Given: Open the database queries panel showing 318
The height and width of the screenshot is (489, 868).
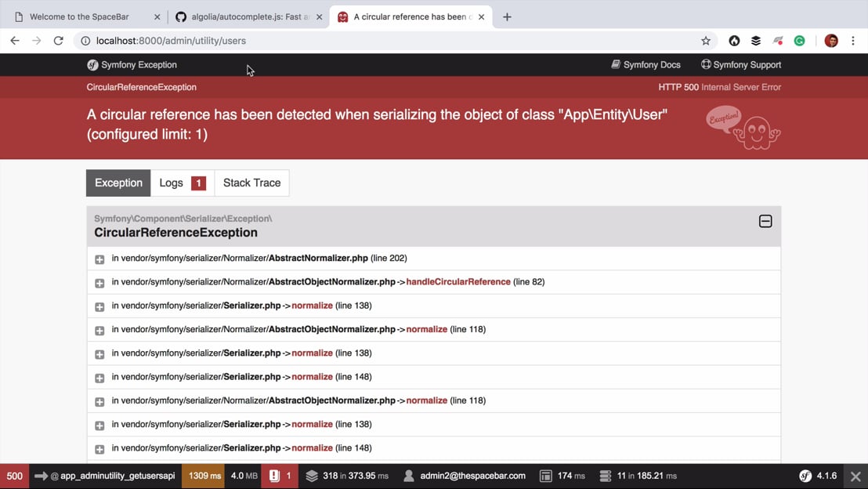Looking at the screenshot, I should click(346, 476).
